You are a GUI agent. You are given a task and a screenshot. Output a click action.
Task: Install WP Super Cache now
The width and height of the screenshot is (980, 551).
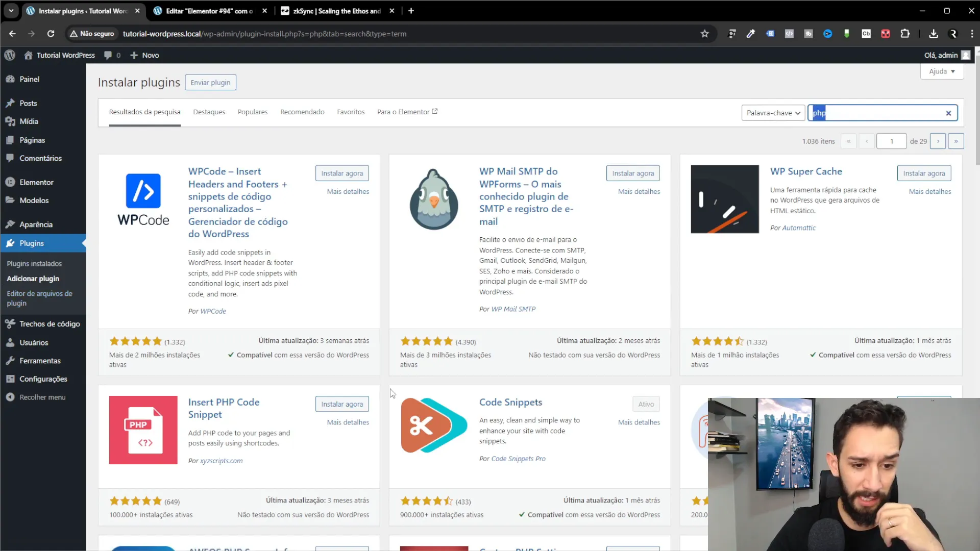click(924, 173)
